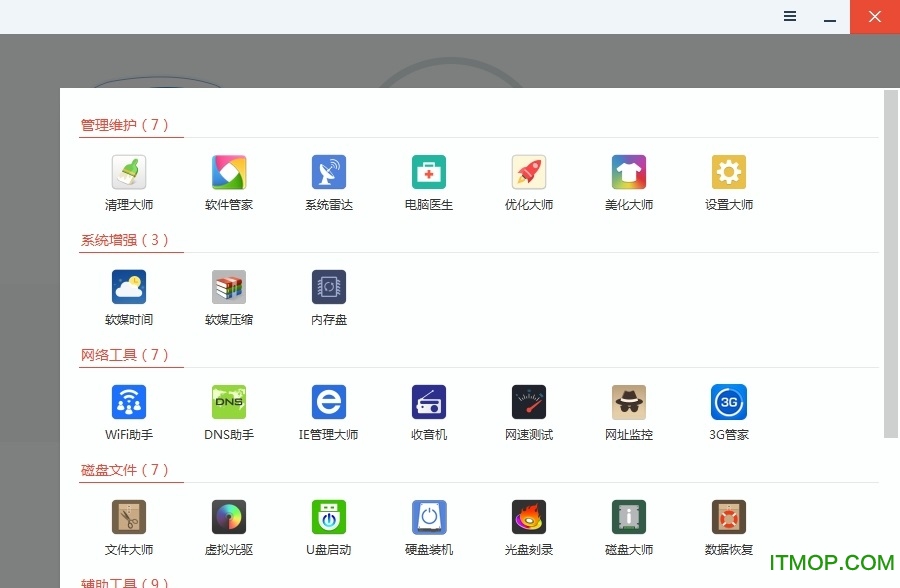Start the 优化大师 optimizer

pos(528,180)
